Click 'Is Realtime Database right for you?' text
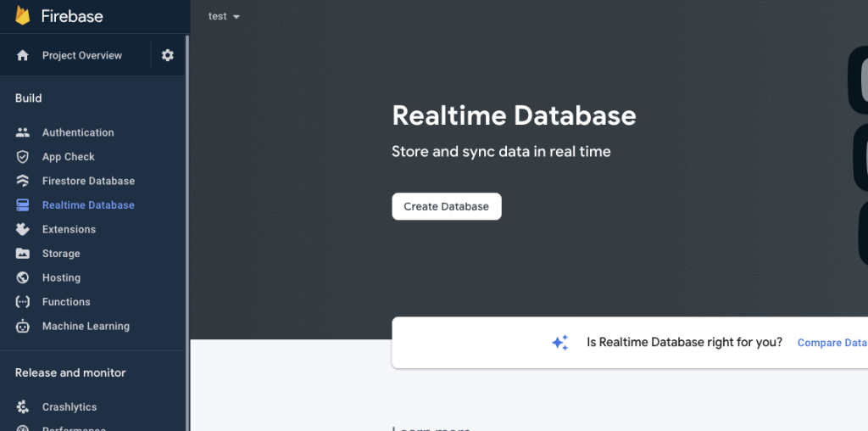Screen dimensions: 868x431 click(685, 343)
